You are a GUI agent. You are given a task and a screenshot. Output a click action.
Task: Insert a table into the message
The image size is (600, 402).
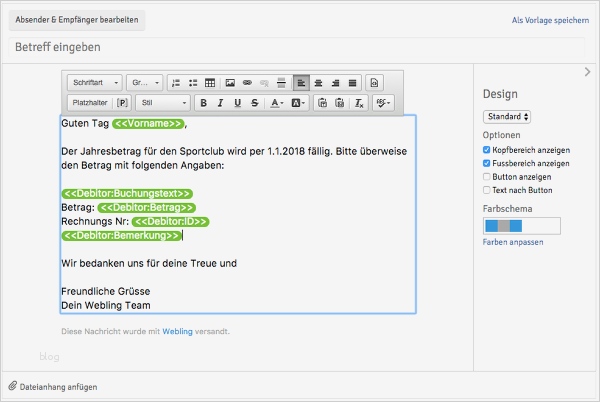(x=210, y=83)
